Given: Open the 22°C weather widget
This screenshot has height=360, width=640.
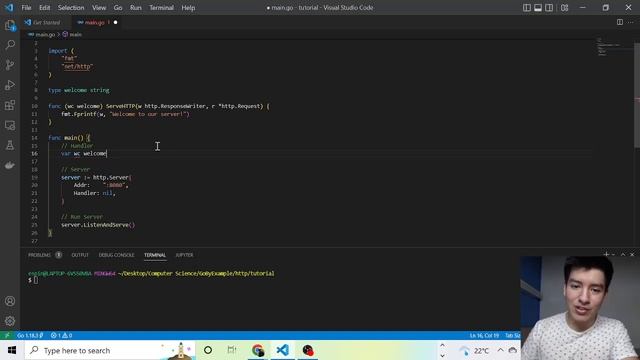Looking at the screenshot, I should point(473,350).
